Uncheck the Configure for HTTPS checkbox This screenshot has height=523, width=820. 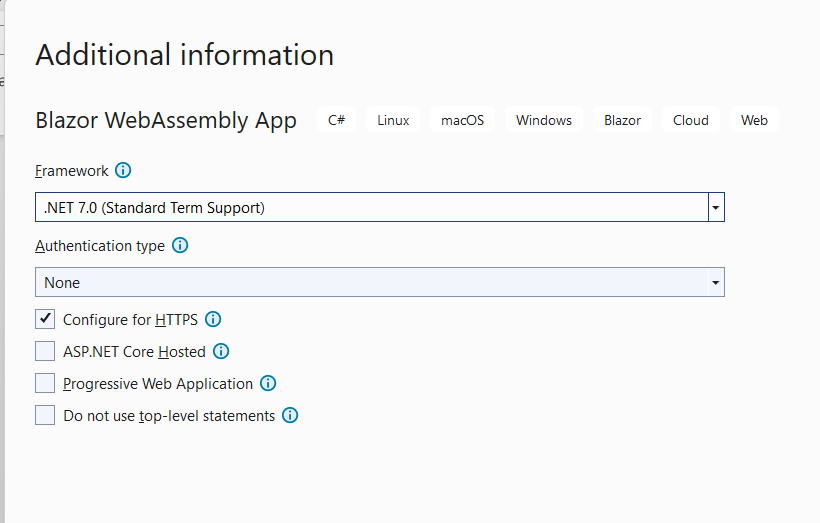pyautogui.click(x=45, y=320)
